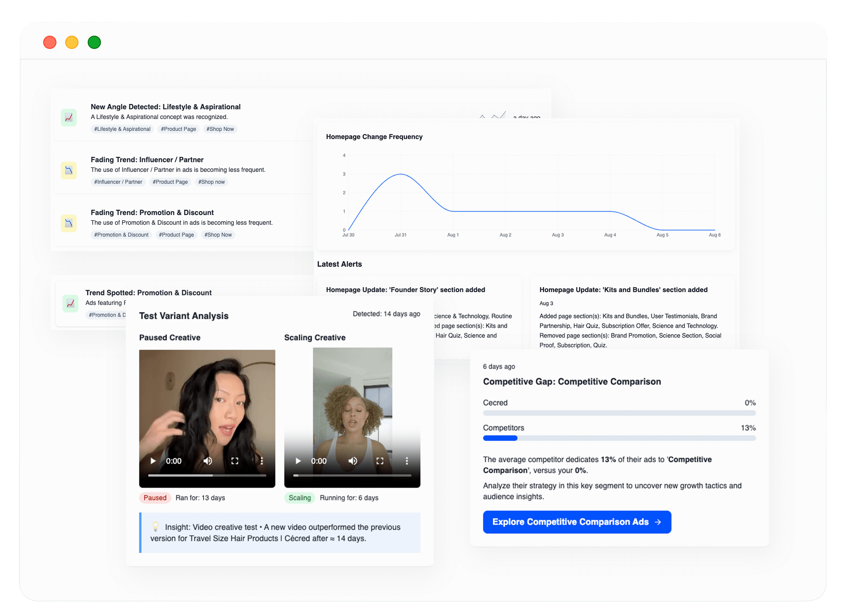
Task: Click the Fading Trend Influencer down-trend icon
Action: [x=69, y=171]
